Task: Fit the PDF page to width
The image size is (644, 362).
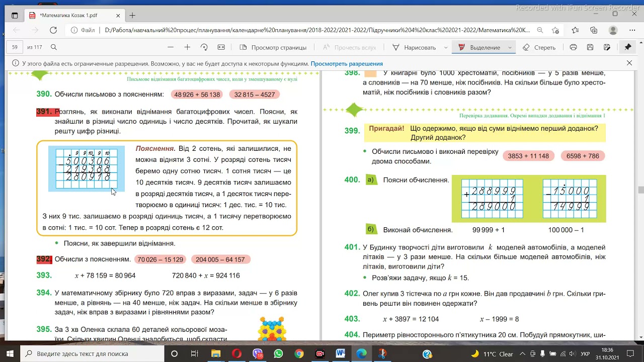Action: click(221, 47)
